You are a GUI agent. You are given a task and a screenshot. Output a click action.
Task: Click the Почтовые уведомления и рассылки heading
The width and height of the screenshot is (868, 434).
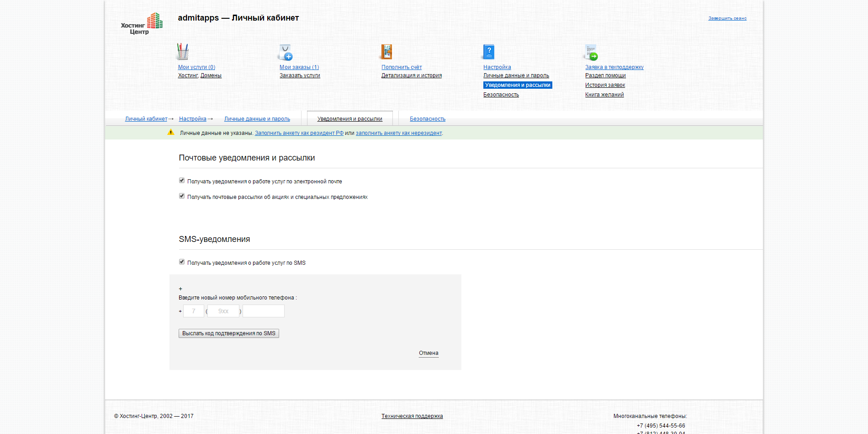click(247, 158)
